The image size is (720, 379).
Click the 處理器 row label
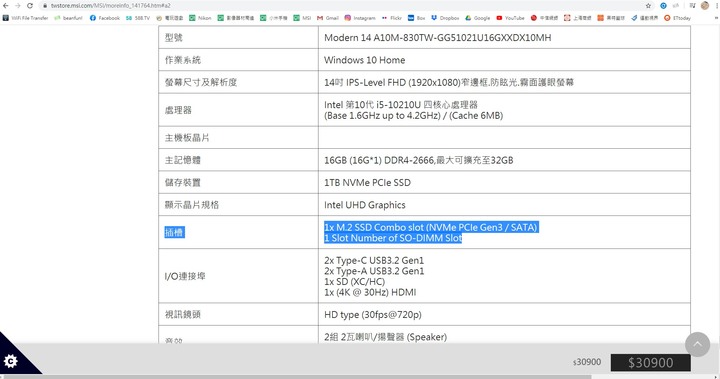point(178,110)
